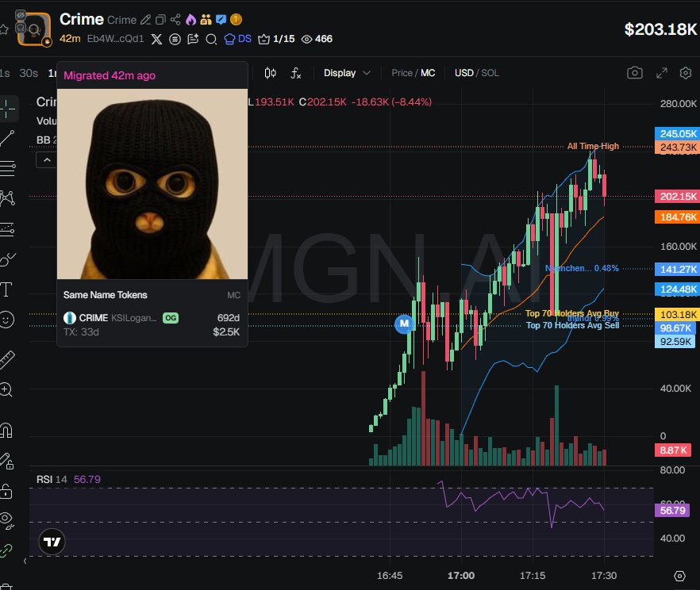Click the share icon in header
This screenshot has height=590, width=700.
pyautogui.click(x=175, y=20)
